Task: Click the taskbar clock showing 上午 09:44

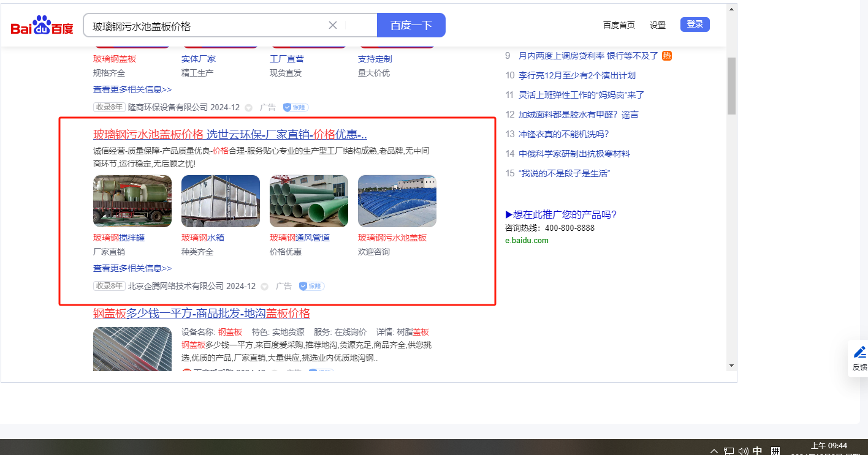Action: pyautogui.click(x=829, y=446)
